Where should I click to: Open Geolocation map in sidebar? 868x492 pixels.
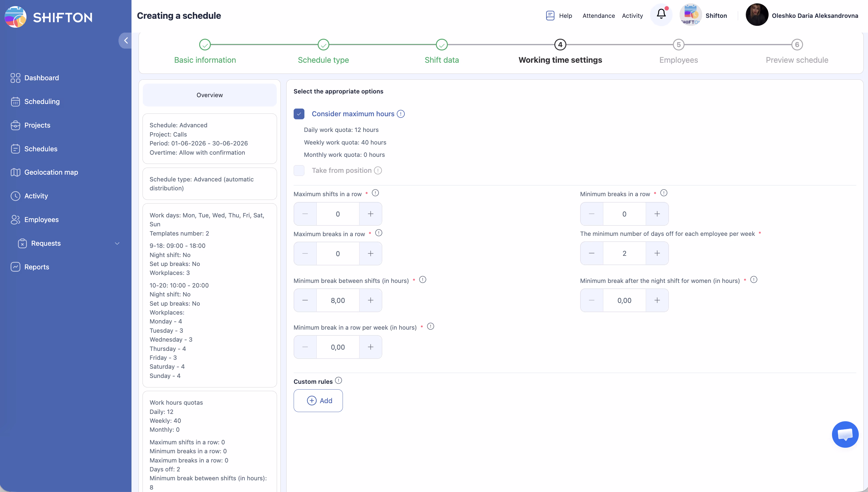coord(51,172)
